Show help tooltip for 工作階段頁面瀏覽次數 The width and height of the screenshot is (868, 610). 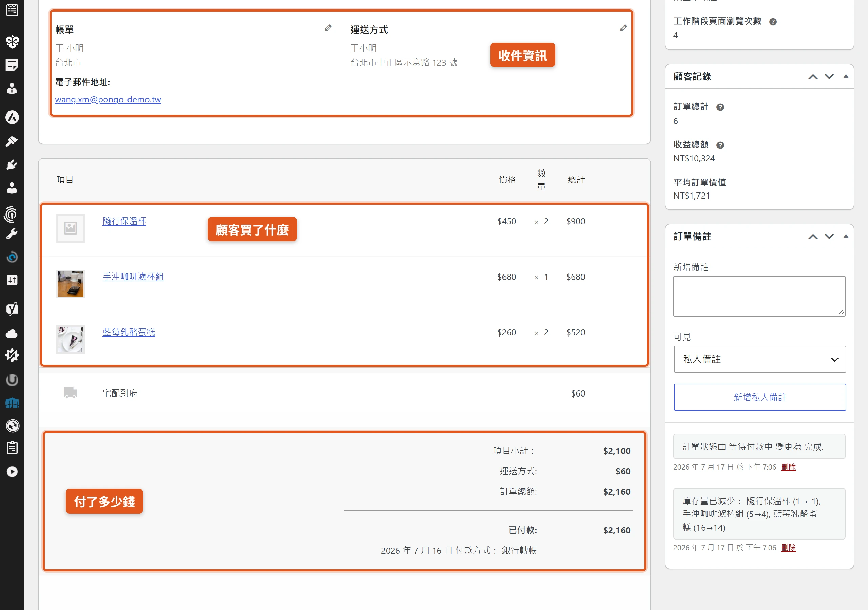[773, 22]
